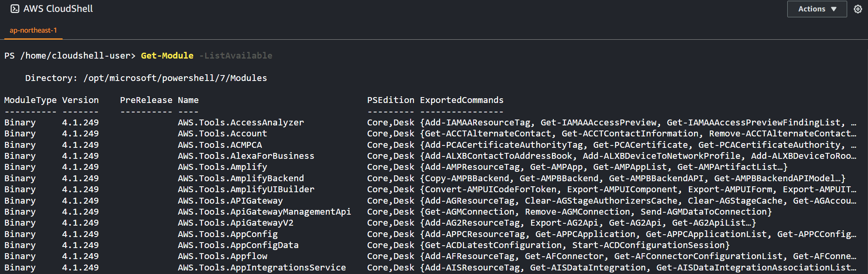This screenshot has height=274, width=868.
Task: Click the ModuleType column header
Action: point(30,100)
